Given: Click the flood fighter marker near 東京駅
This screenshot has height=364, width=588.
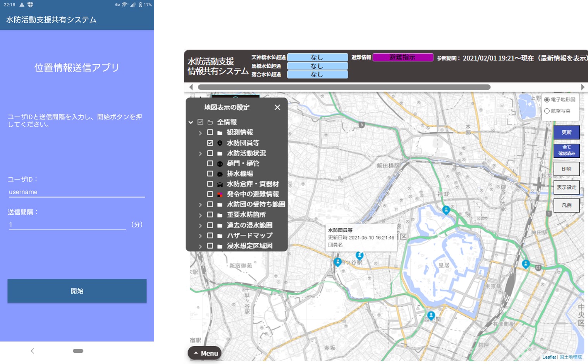Looking at the screenshot, I should click(526, 264).
